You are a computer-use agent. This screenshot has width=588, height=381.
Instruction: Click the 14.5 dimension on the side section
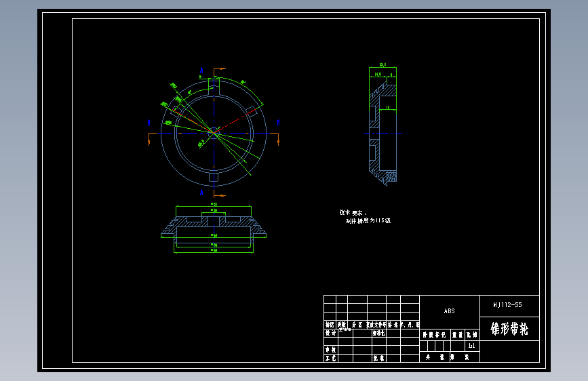(378, 75)
